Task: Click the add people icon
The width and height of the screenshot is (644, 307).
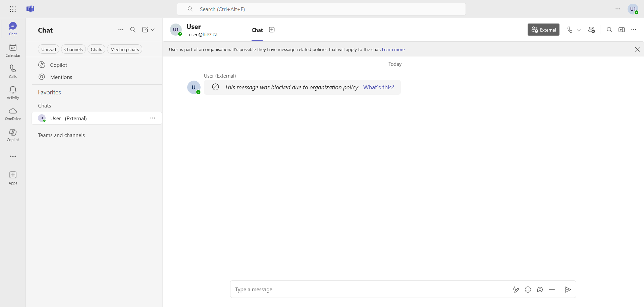Action: tap(591, 30)
